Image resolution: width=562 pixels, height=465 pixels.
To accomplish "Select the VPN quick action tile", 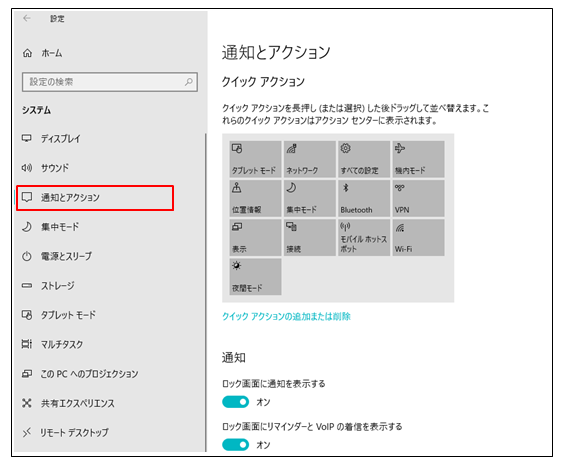I will click(x=419, y=198).
